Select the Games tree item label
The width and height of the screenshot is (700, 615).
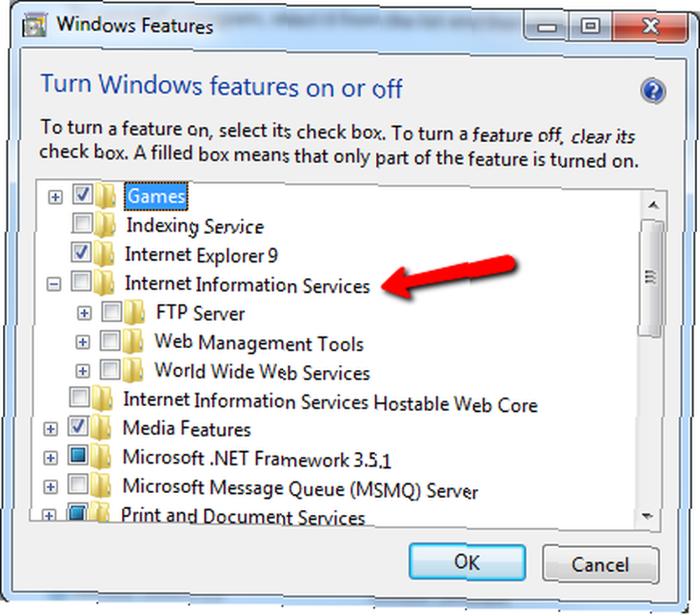(x=156, y=196)
